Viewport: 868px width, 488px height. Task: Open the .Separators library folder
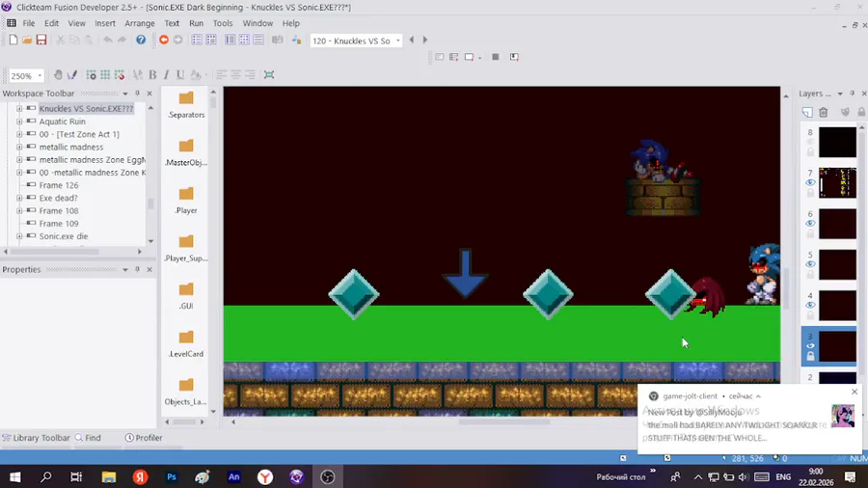click(186, 104)
